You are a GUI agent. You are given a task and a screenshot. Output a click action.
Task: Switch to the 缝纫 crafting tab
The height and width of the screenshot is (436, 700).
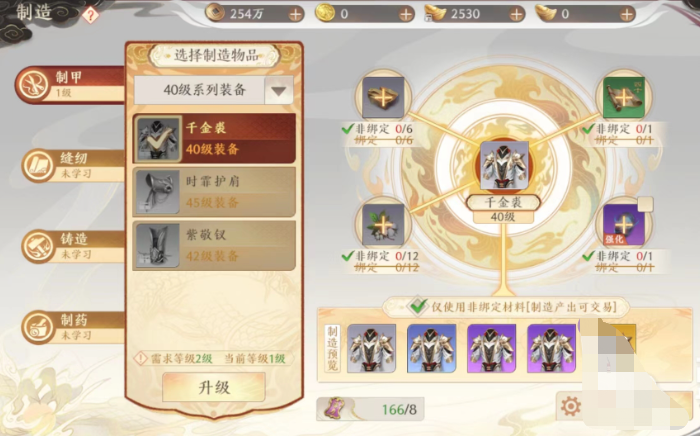pos(73,166)
